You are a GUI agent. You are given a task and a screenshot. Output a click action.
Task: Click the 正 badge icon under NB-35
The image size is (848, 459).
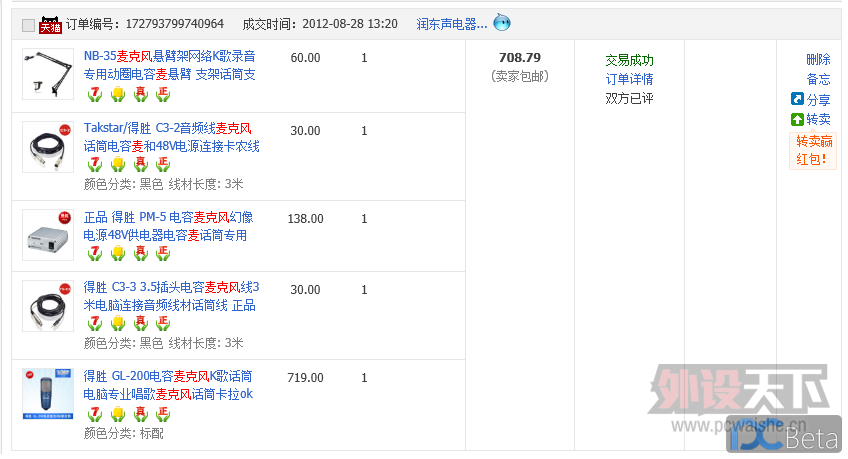pos(163,95)
